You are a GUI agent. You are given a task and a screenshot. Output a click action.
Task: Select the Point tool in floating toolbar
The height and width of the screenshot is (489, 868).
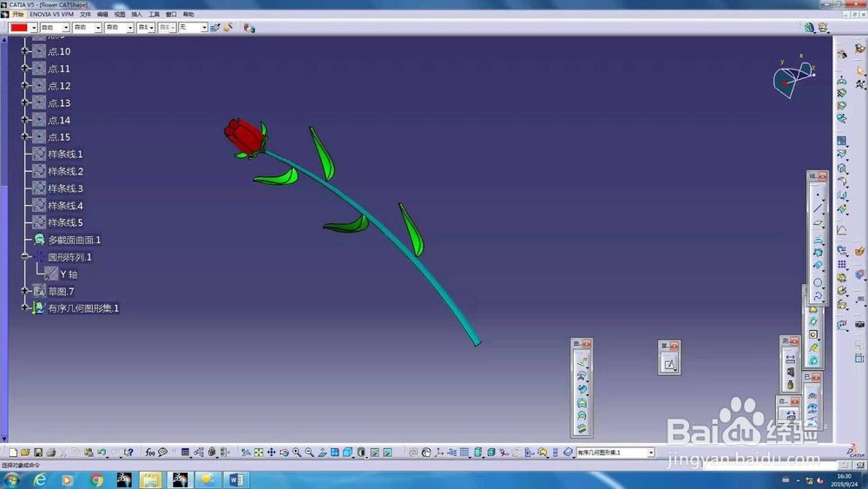(x=818, y=195)
